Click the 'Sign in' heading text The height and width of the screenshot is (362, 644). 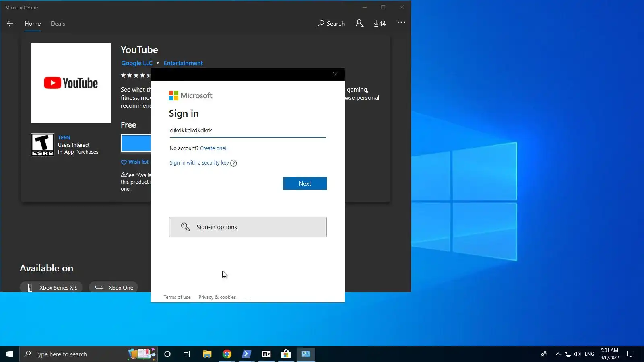184,113
